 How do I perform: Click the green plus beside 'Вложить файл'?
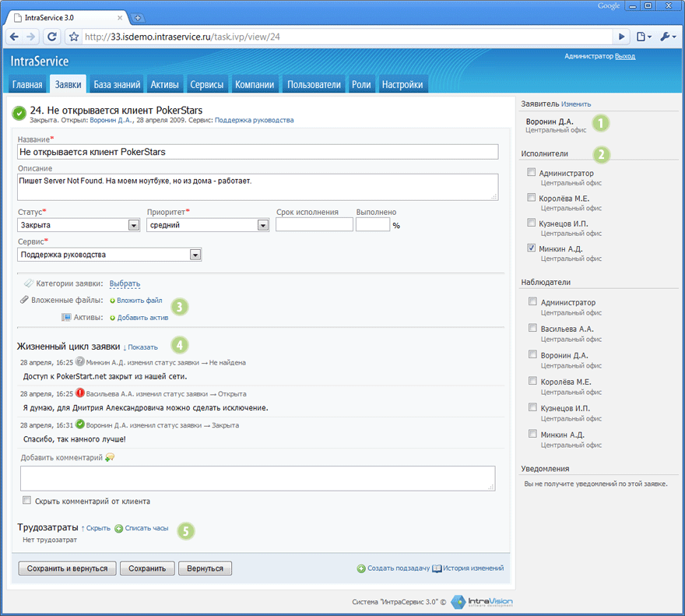pos(112,301)
